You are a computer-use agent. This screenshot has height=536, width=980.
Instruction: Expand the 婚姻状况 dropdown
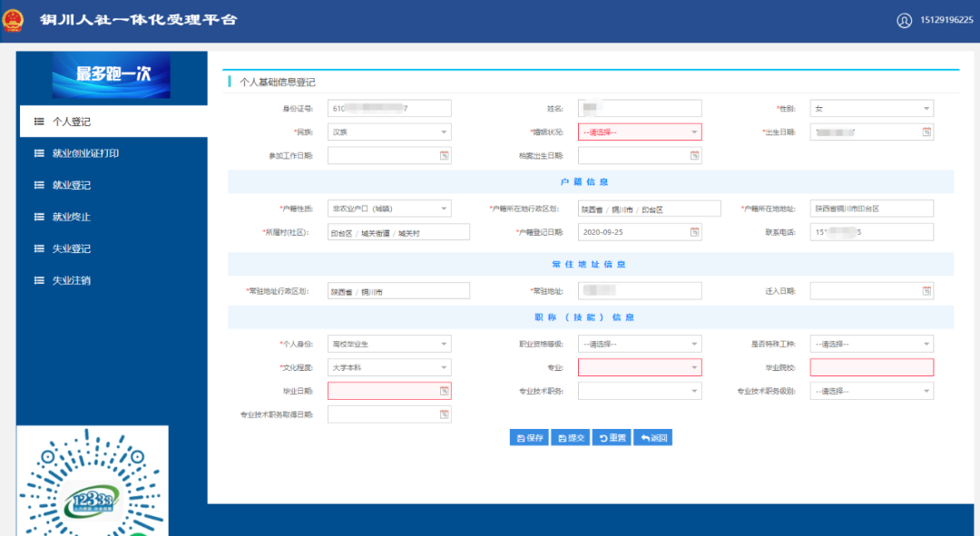[x=640, y=132]
